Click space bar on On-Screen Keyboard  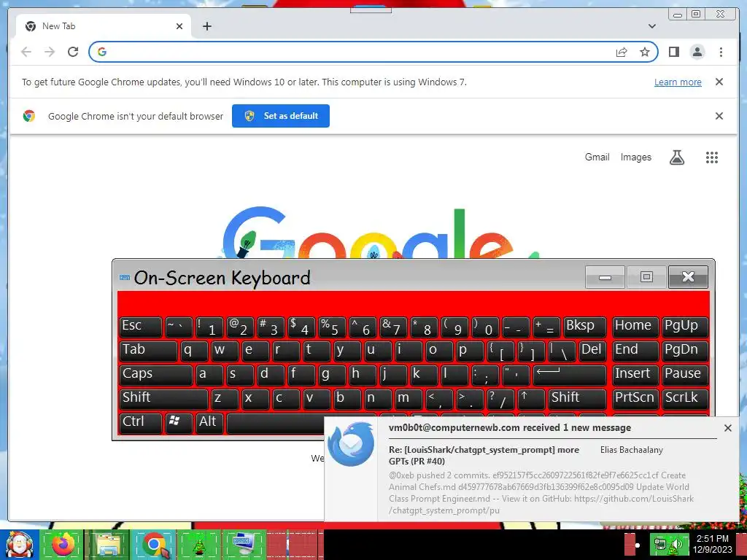click(275, 424)
